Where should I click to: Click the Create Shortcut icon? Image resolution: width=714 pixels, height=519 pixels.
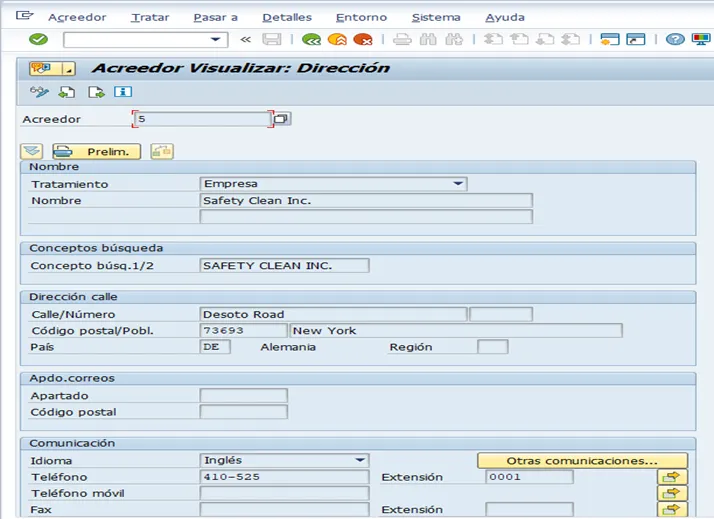tap(636, 40)
